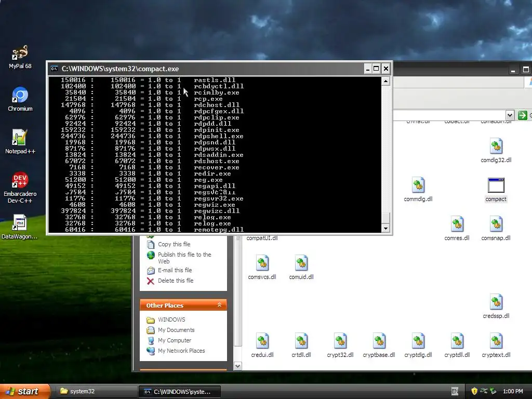Viewport: 532px width, 399px height.
Task: Click the task pane scrollbar down arrow
Action: [x=238, y=366]
